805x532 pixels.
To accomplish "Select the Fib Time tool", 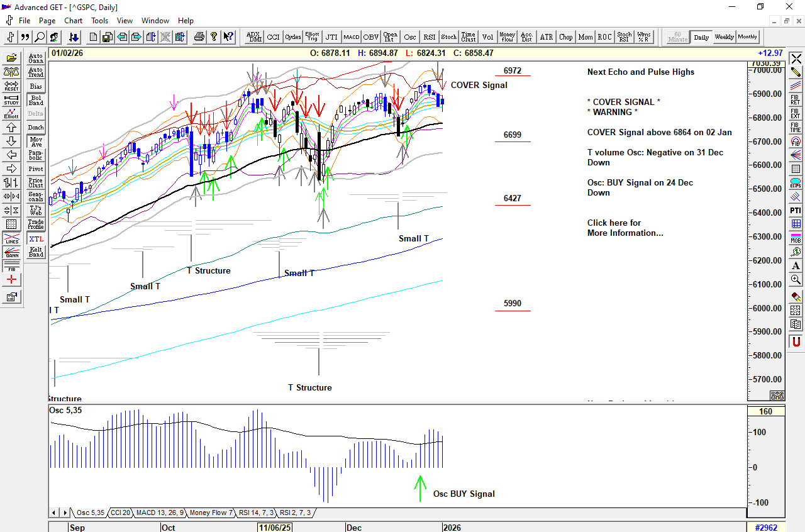I will click(x=796, y=128).
